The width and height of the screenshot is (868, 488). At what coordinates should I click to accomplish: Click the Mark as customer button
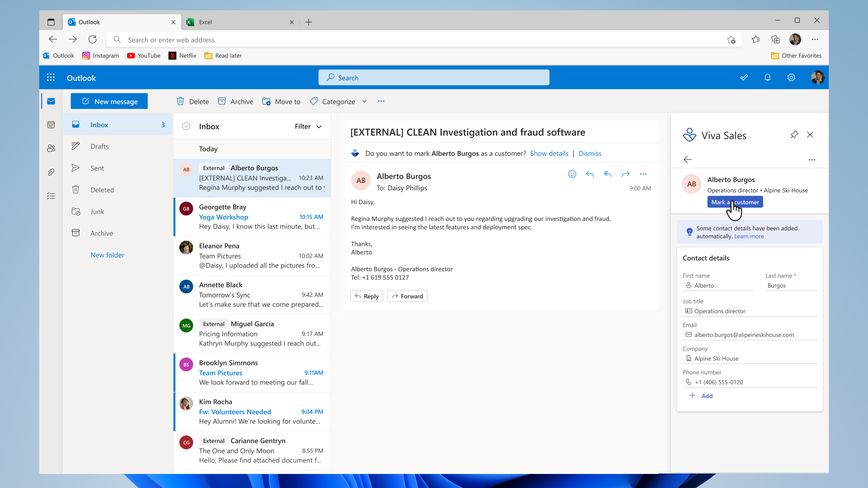pyautogui.click(x=735, y=202)
